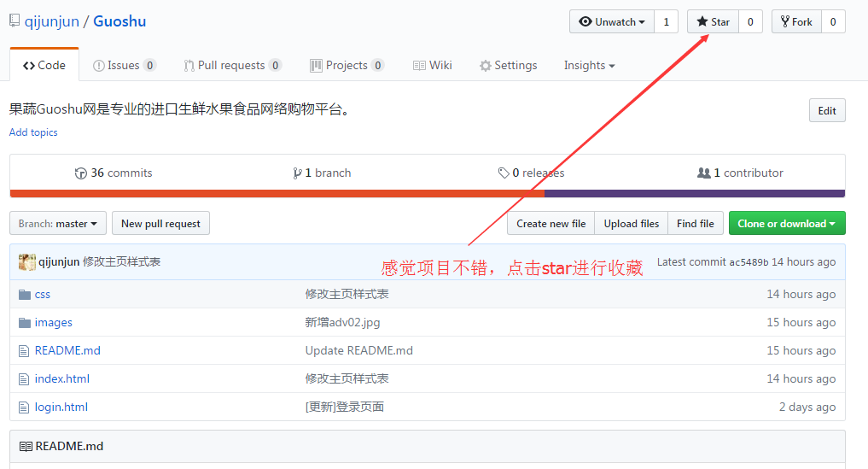Open the login.html file
Image resolution: width=868 pixels, height=469 pixels.
(61, 407)
